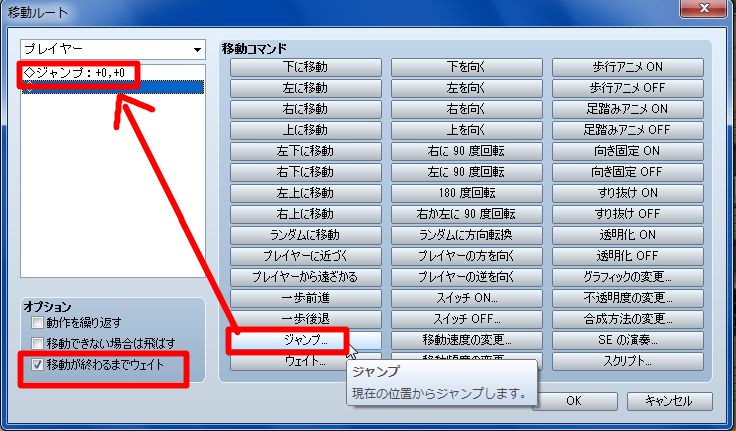
Task: Insert プレイヤーの方を向く command
Action: tap(467, 256)
